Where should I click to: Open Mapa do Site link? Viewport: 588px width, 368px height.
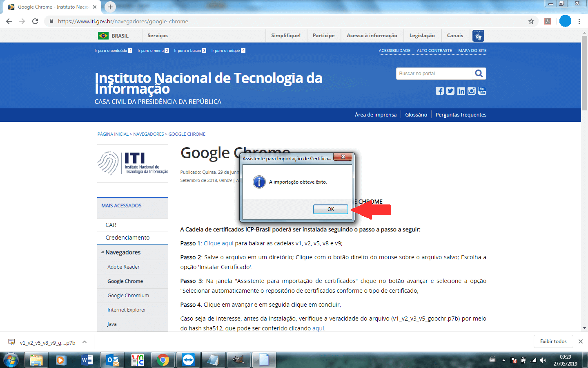pos(472,51)
